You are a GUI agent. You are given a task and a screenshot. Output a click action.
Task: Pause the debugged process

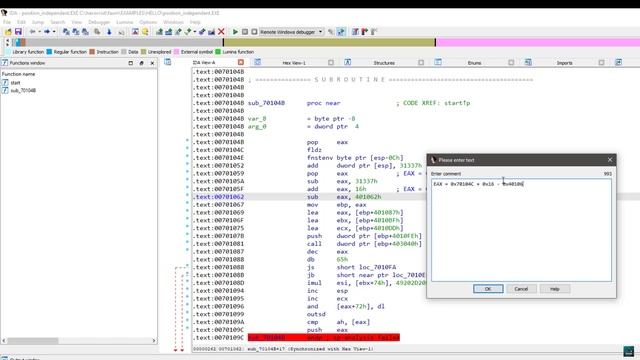(245, 32)
